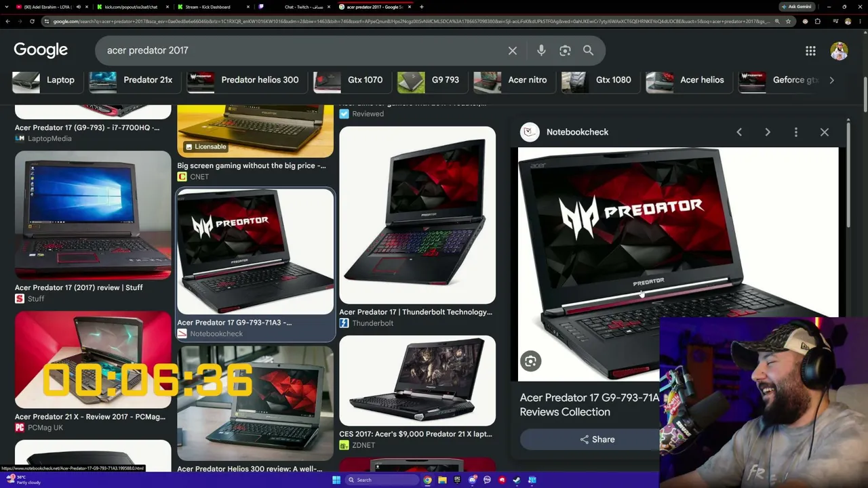The height and width of the screenshot is (488, 868).
Task: Show previous image in Notebookcheck preview panel
Action: pos(739,132)
